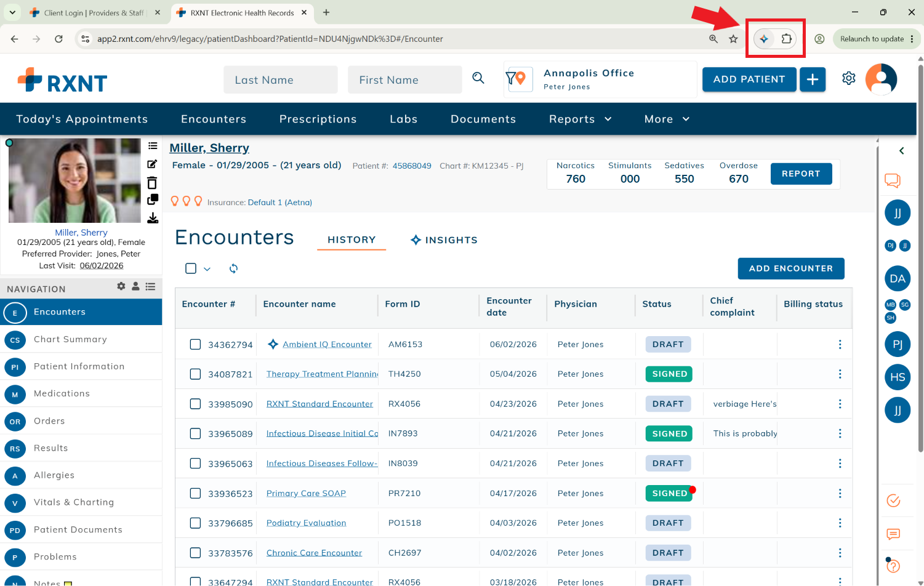
Task: Open the chat bubbles icon in right sidebar
Action: point(893,180)
